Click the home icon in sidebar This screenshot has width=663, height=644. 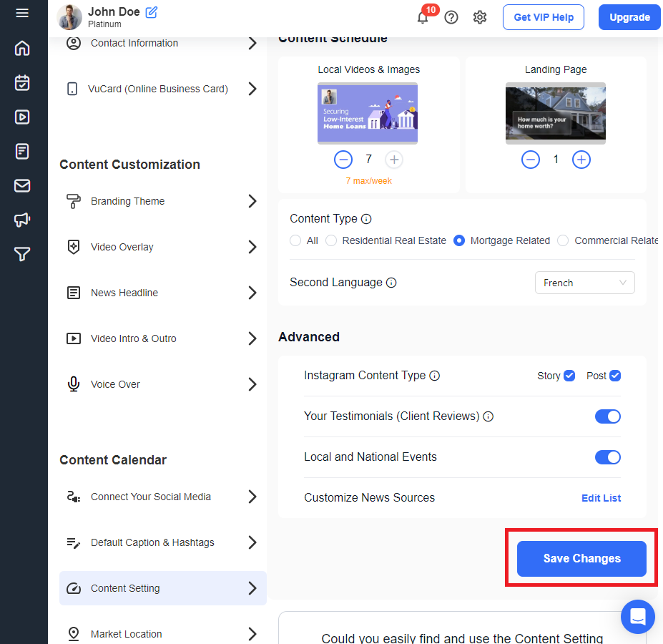22,49
